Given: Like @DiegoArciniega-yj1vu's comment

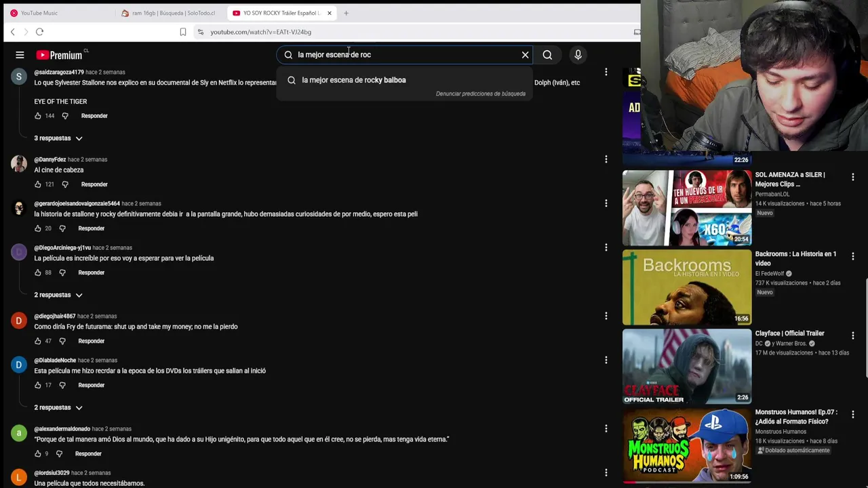Looking at the screenshot, I should tap(38, 272).
